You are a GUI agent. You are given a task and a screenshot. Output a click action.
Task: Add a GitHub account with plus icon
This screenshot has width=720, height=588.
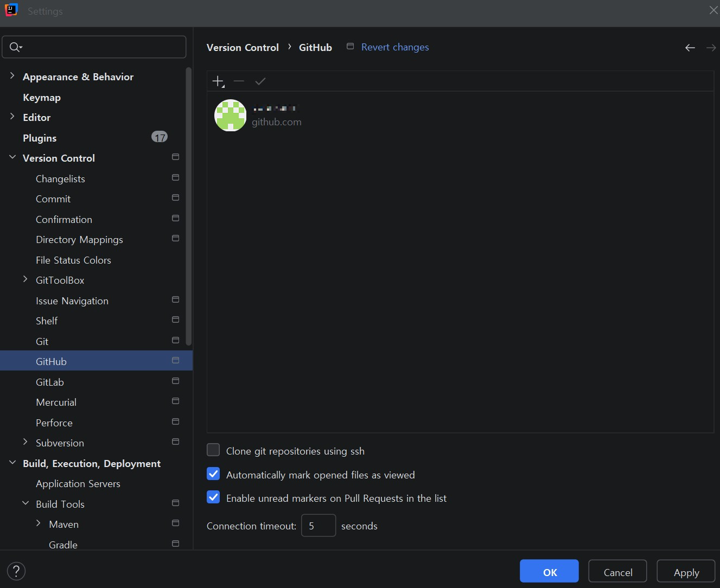pyautogui.click(x=218, y=81)
